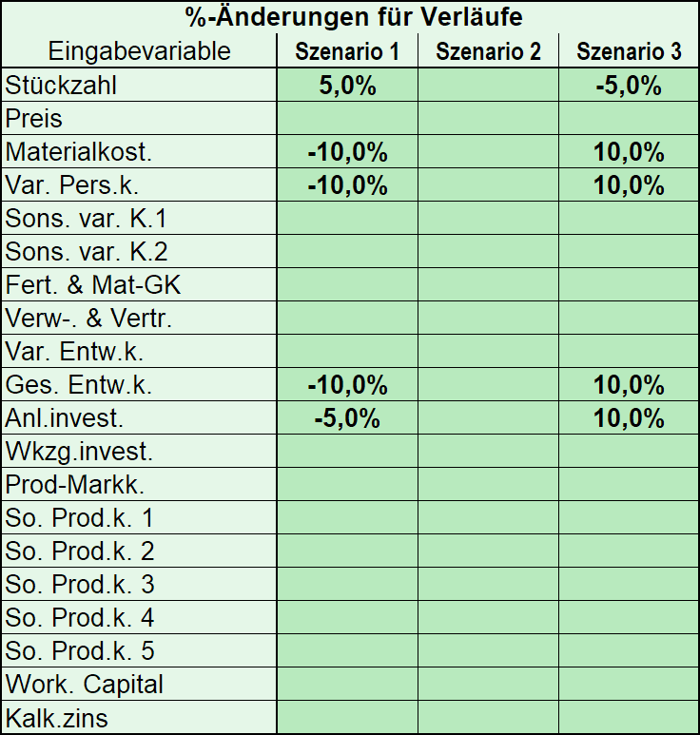Select the empty Preis cell under Szenario 2
This screenshot has height=735, width=700.
[x=488, y=118]
